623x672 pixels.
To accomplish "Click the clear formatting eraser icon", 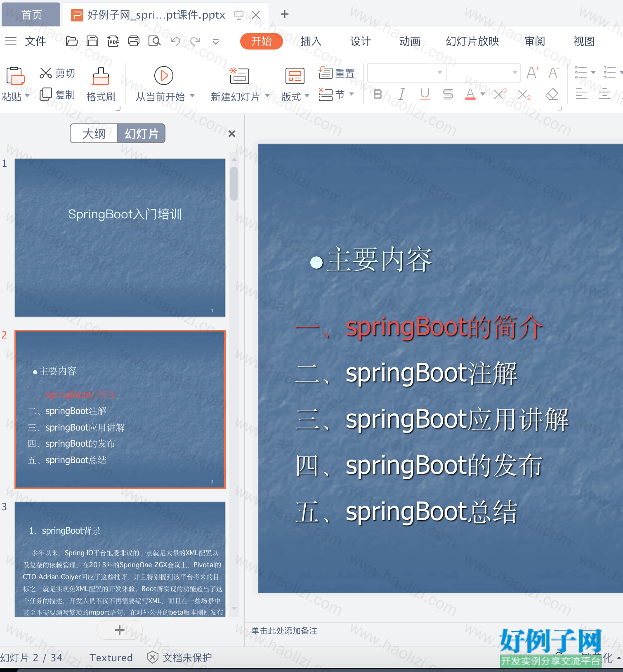I will 552,95.
